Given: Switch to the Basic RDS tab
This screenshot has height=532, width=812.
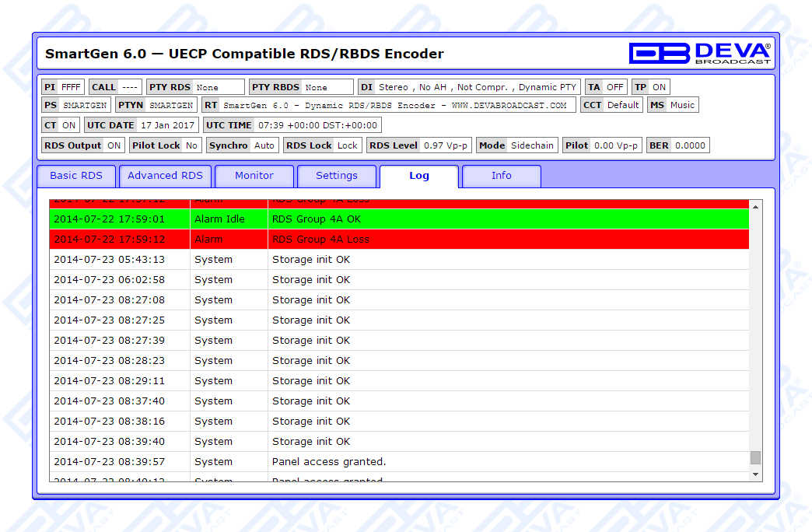Looking at the screenshot, I should 76,176.
